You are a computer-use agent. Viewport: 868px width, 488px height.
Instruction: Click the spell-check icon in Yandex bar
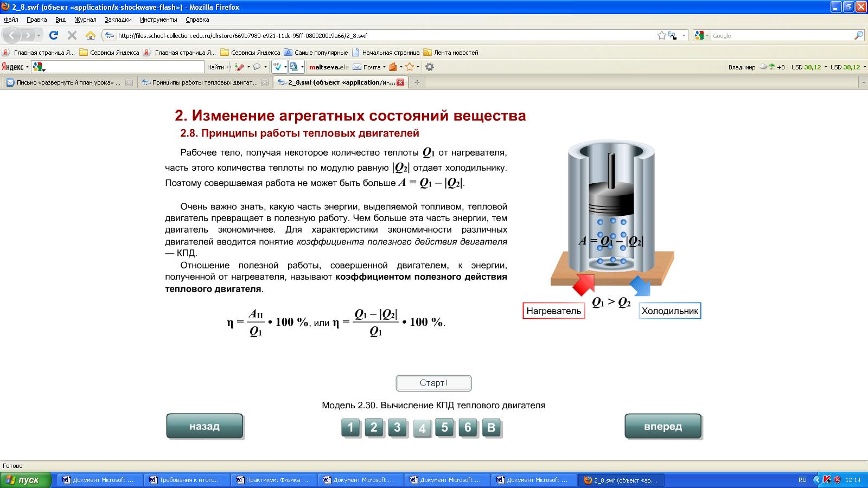(277, 67)
